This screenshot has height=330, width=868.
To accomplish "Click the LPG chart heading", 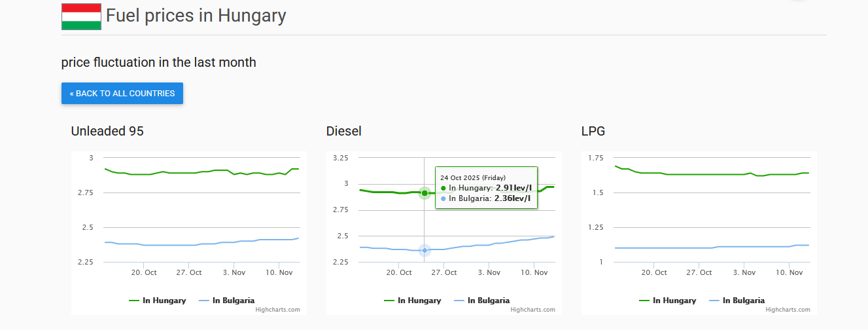I will (x=593, y=131).
